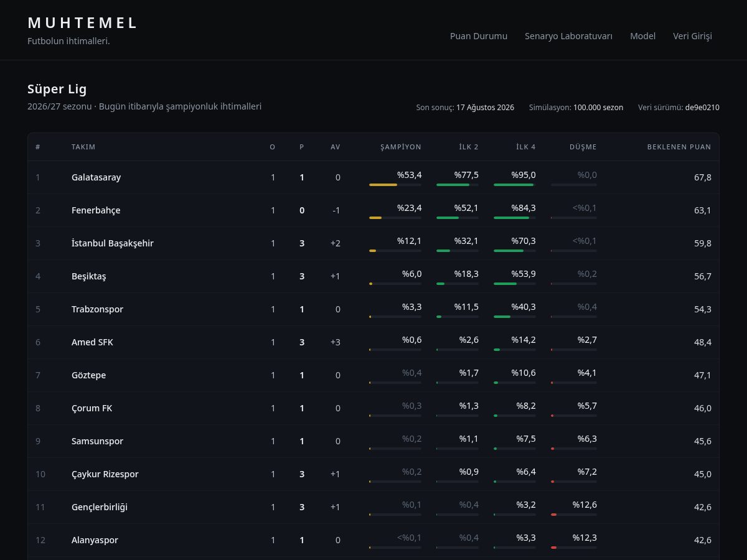
Task: Select the Çorum FK team name
Action: pyautogui.click(x=92, y=408)
